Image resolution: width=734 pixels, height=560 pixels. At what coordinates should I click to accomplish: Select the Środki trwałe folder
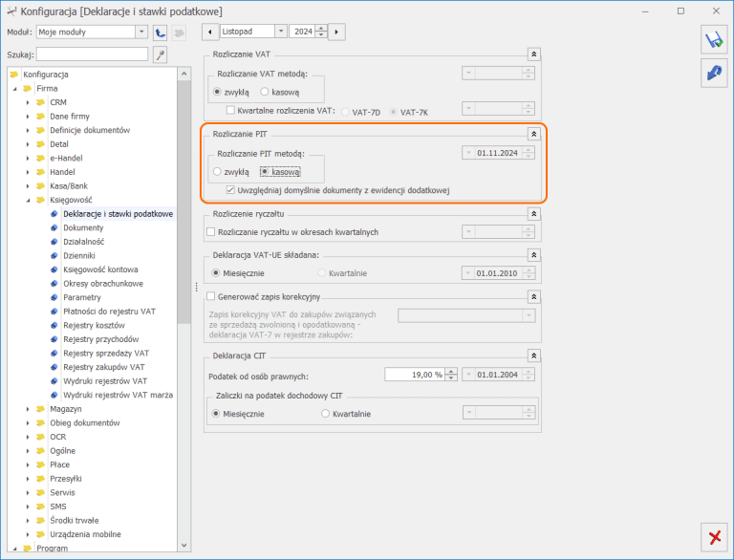click(x=74, y=521)
